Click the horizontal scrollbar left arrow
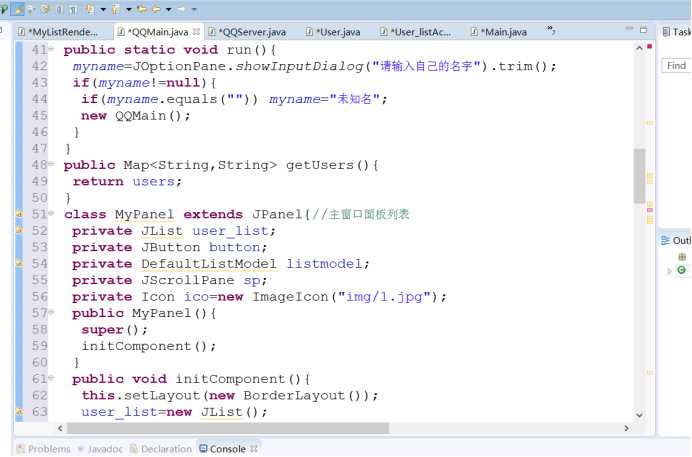The width and height of the screenshot is (692, 457). [x=60, y=428]
